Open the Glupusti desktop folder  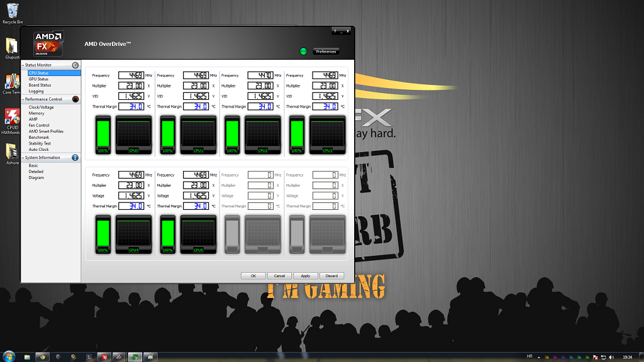pyautogui.click(x=12, y=48)
